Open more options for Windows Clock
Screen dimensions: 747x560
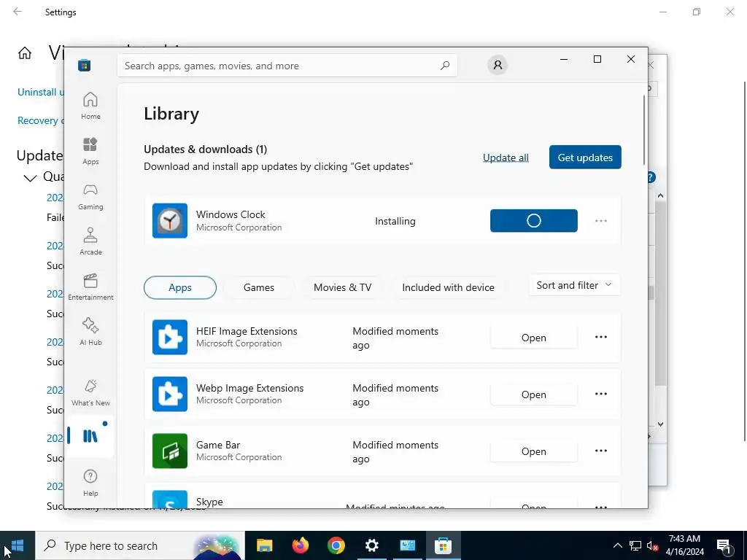[x=601, y=221]
